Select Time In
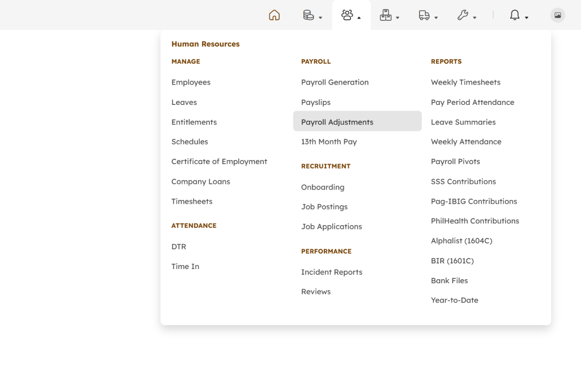 pyautogui.click(x=185, y=266)
